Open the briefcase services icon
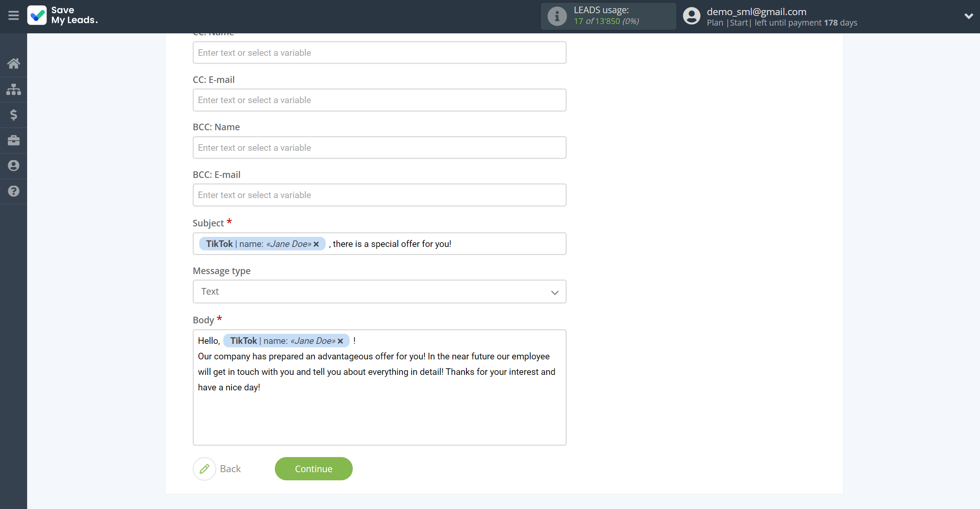 (x=14, y=140)
